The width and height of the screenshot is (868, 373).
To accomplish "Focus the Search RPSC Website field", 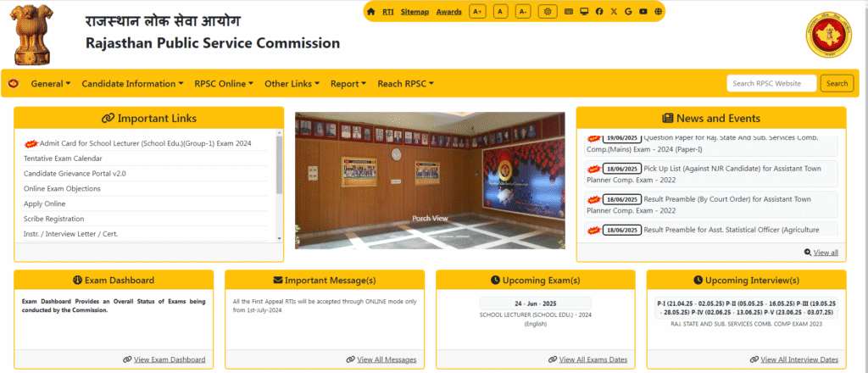I will coord(771,84).
